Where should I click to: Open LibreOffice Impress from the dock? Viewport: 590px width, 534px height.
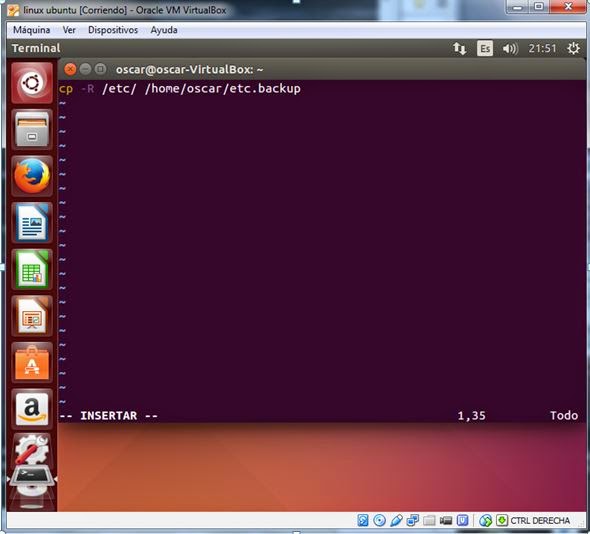tap(32, 316)
